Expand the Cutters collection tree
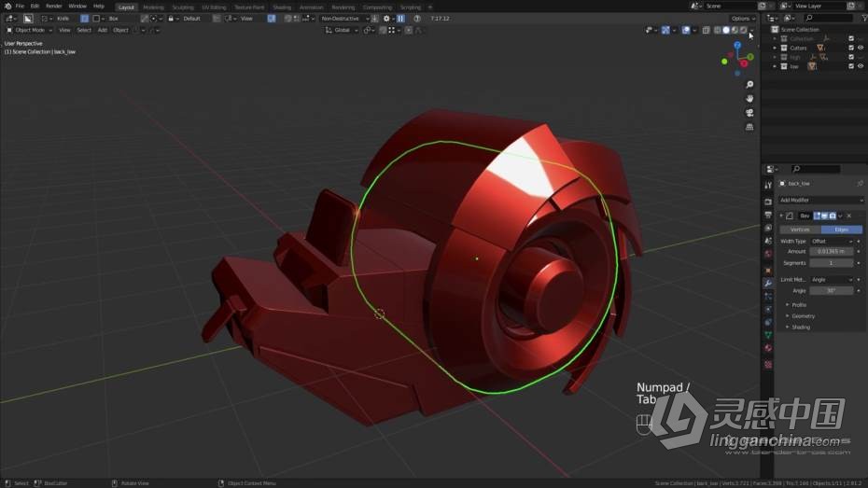 pos(775,49)
